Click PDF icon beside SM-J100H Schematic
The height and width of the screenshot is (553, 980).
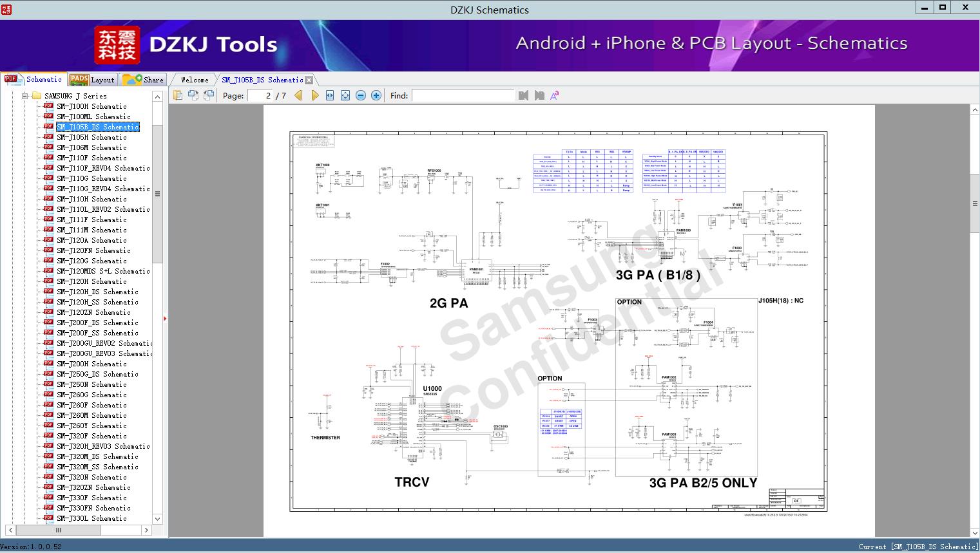pos(48,106)
